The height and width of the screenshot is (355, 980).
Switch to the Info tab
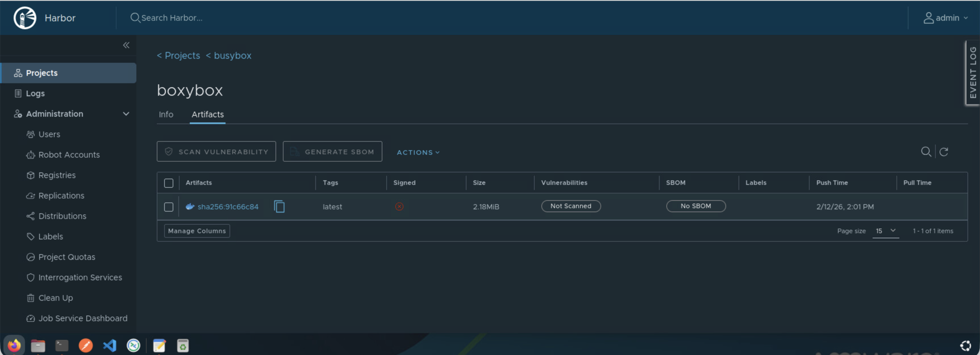(166, 114)
